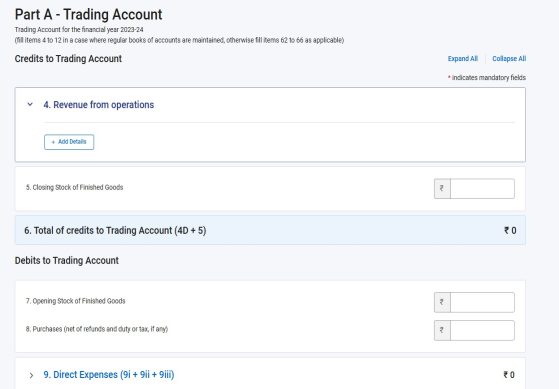This screenshot has width=559, height=389.
Task: Click the Expand All link
Action: click(x=463, y=58)
